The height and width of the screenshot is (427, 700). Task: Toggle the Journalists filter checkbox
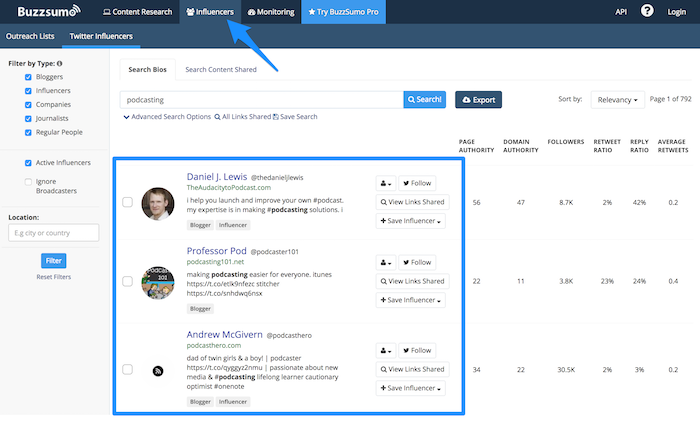tap(28, 116)
